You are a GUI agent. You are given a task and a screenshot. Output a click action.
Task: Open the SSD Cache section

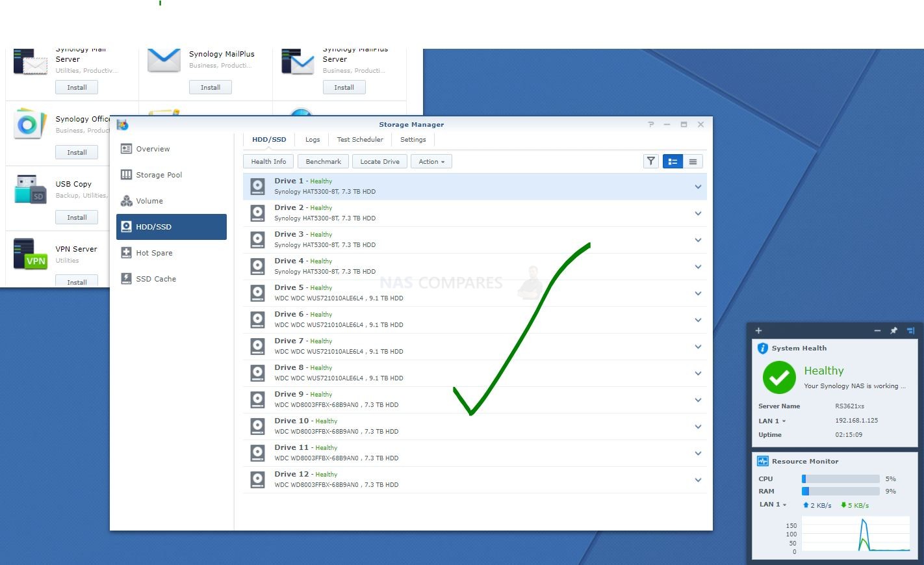point(172,279)
